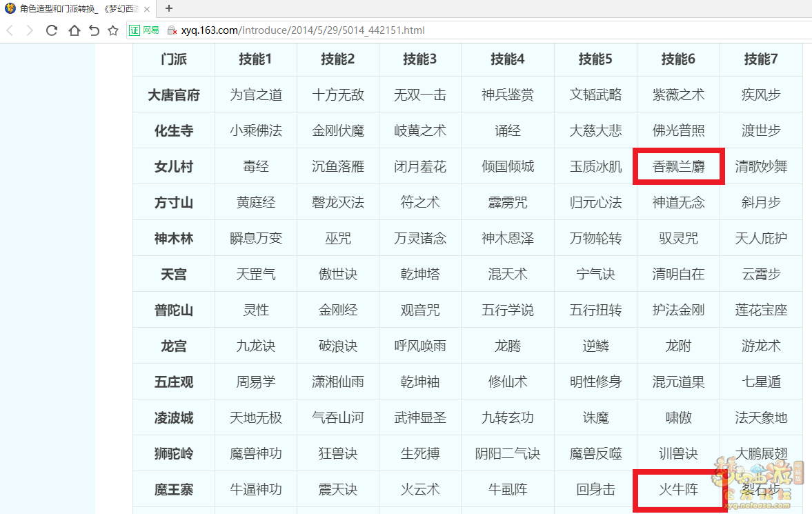This screenshot has height=514, width=812.
Task: Select the 女儿村 row label
Action: pyautogui.click(x=174, y=166)
